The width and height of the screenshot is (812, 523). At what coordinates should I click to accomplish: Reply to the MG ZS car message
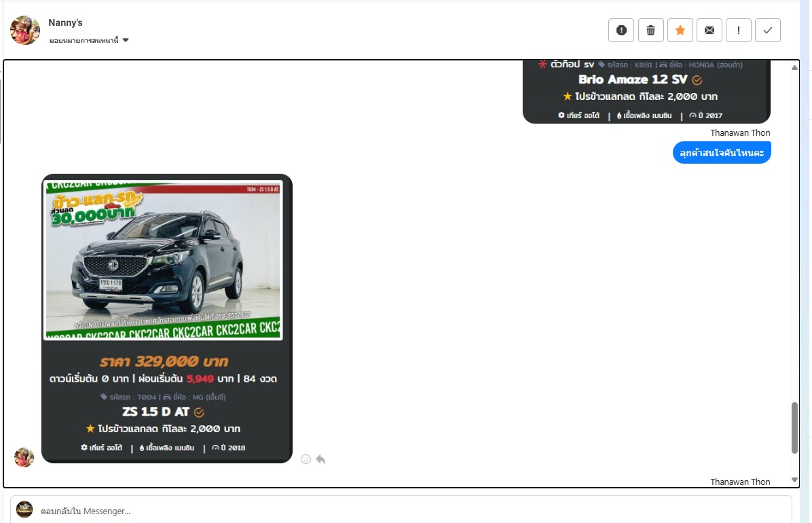tap(320, 459)
